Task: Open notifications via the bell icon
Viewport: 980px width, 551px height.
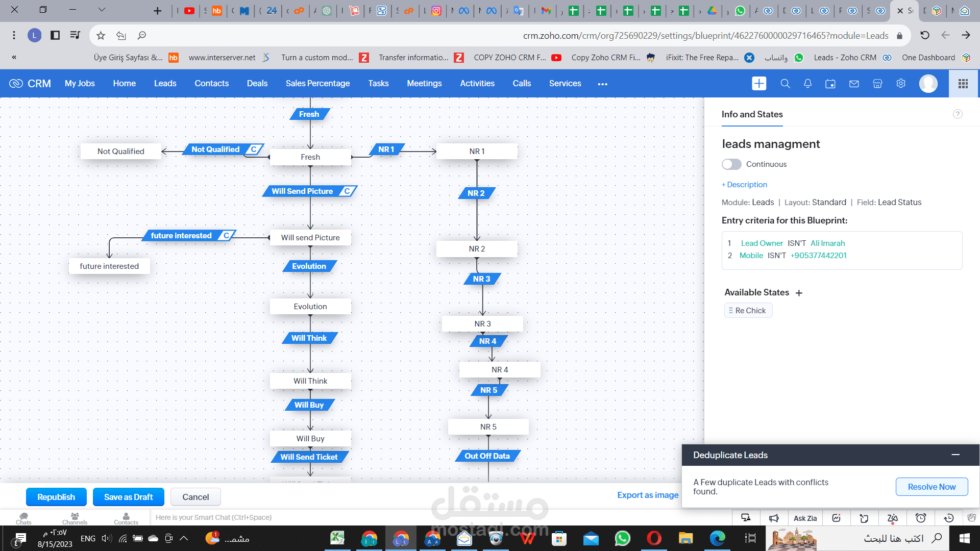Action: [x=807, y=83]
